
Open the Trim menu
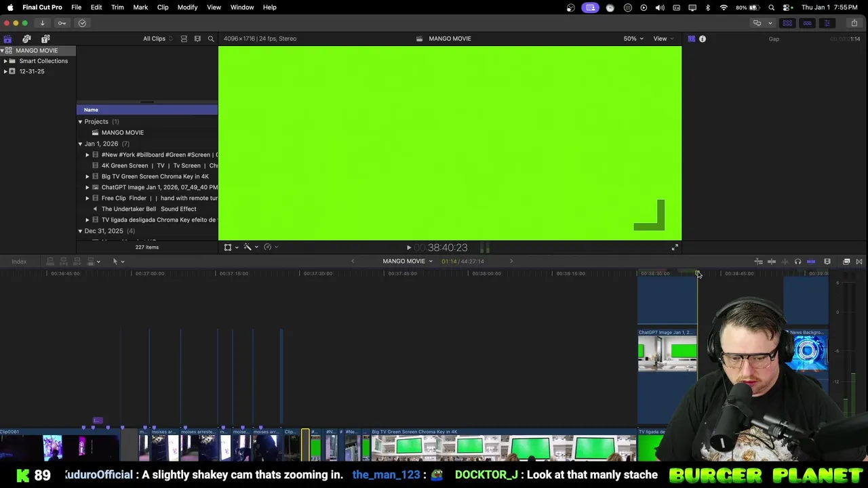117,7
